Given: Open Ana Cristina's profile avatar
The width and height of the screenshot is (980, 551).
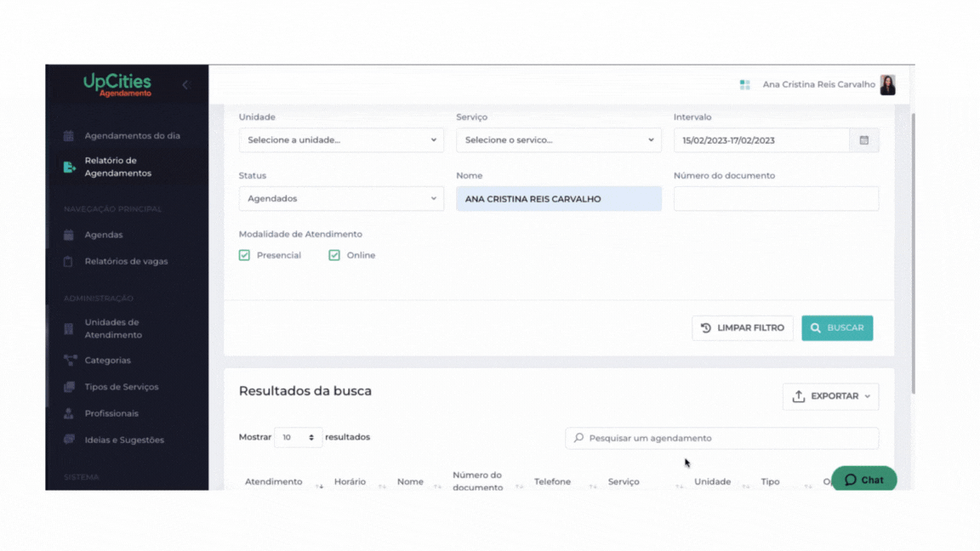Looking at the screenshot, I should pos(887,84).
